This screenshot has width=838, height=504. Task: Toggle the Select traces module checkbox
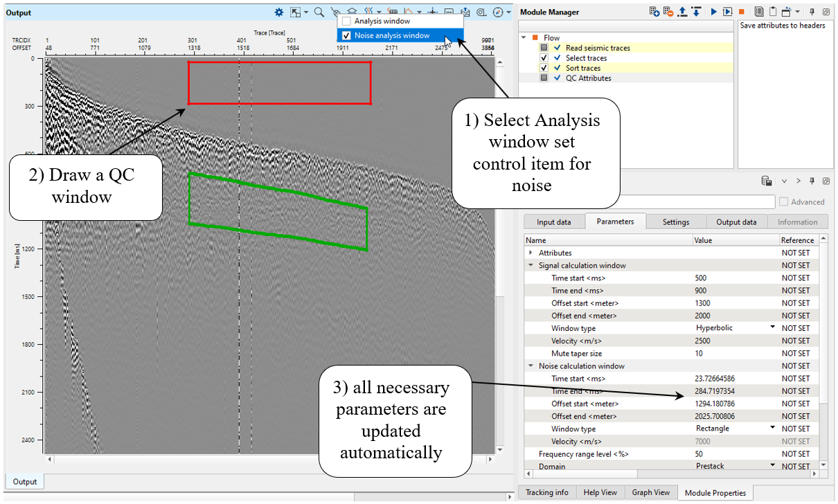(x=544, y=58)
